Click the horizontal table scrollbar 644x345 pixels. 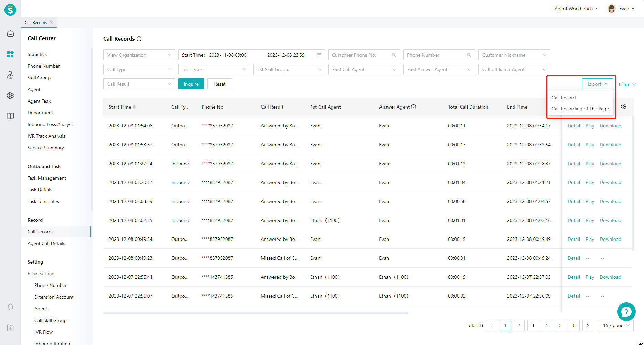[x=256, y=313]
